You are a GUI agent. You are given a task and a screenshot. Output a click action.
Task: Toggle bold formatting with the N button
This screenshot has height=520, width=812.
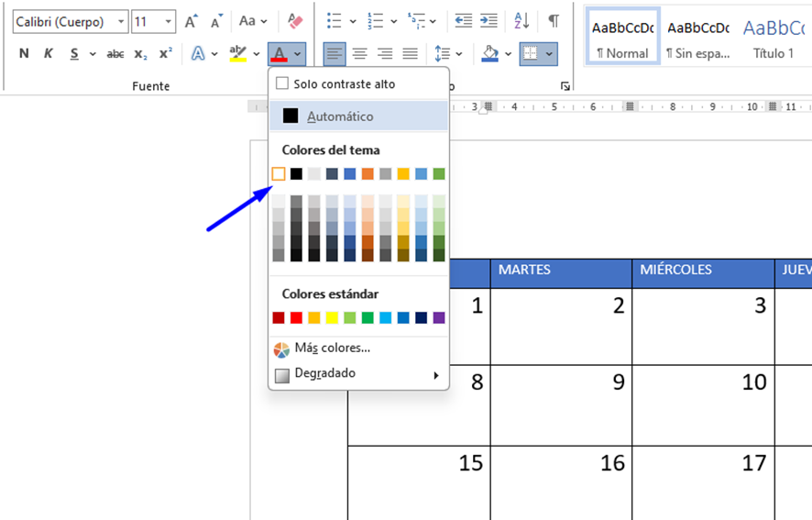click(24, 54)
